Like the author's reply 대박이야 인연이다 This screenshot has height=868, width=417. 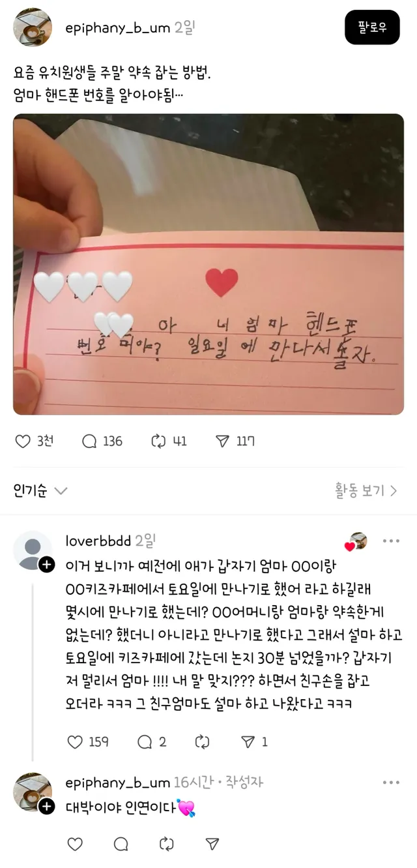click(76, 845)
